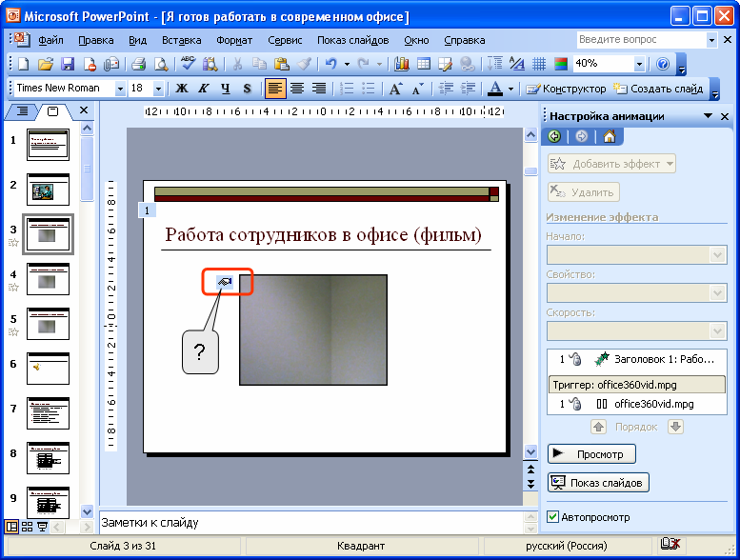The height and width of the screenshot is (560, 740).
Task: Click the Cut scissors icon
Action: click(x=237, y=64)
